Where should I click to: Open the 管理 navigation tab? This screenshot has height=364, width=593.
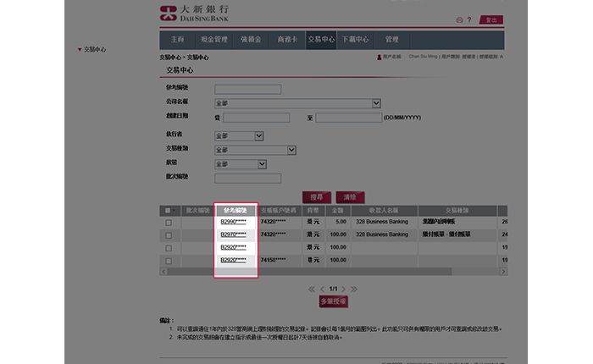(x=391, y=40)
